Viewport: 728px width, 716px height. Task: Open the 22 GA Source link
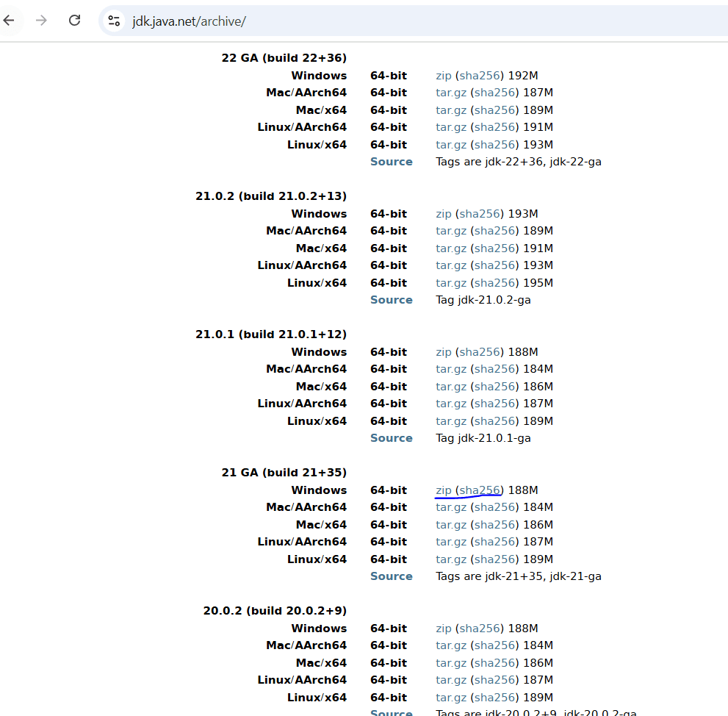pos(391,162)
